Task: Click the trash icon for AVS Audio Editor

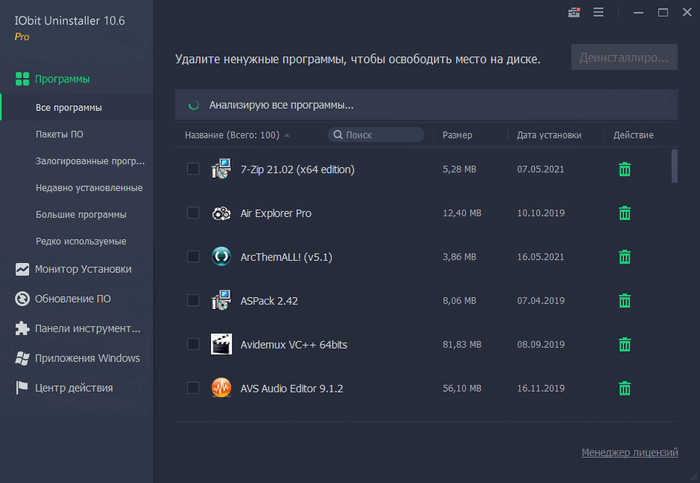Action: coord(625,388)
